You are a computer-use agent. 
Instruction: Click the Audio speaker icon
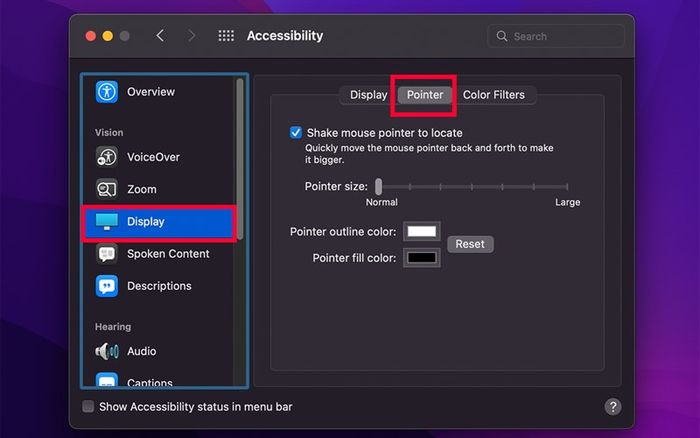[x=107, y=351]
